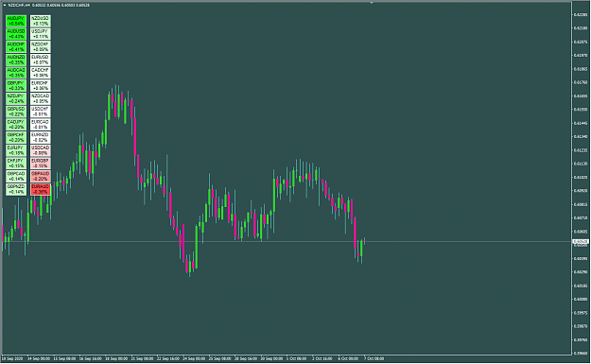The image size is (591, 364).
Task: Click the 24 Sep 00:00 time label
Action: (194, 358)
